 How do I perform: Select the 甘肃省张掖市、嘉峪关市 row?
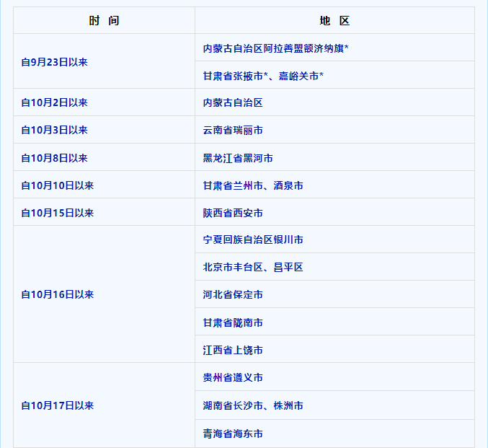263,76
